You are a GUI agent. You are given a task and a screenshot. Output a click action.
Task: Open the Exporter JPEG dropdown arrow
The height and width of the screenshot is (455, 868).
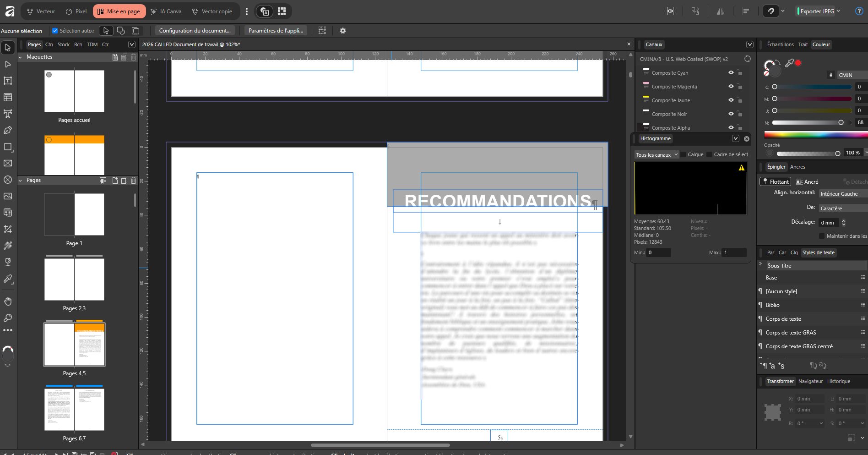coord(838,11)
